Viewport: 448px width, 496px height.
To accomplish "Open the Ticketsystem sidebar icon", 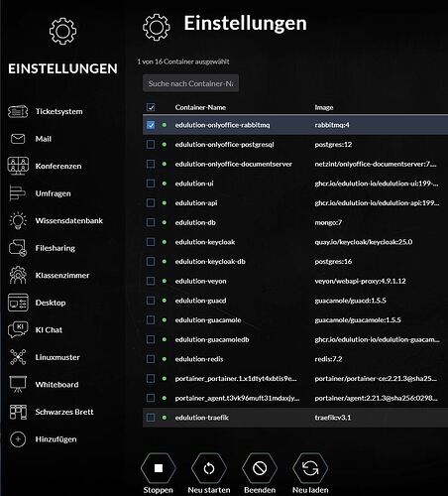I will (x=18, y=111).
